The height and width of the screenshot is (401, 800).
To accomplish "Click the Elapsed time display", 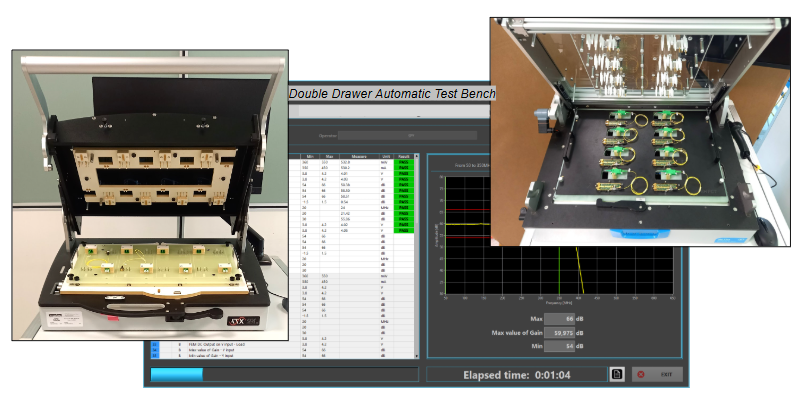I will click(513, 375).
